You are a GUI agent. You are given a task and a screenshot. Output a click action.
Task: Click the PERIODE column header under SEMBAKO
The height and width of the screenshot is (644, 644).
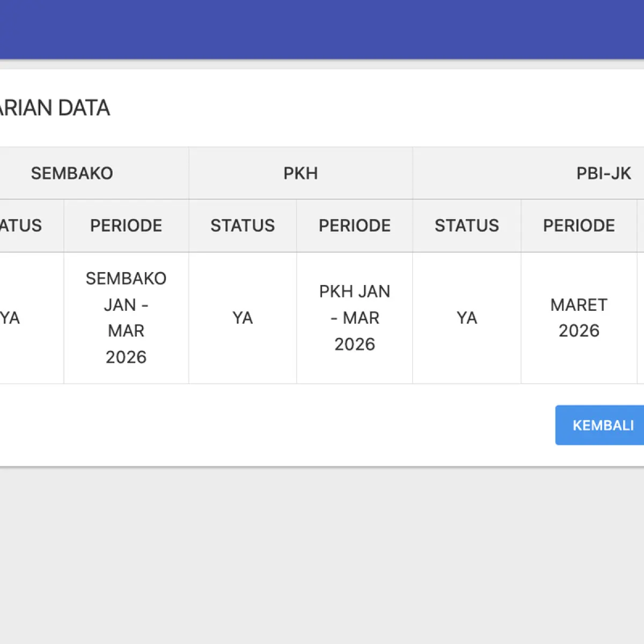coord(126,225)
